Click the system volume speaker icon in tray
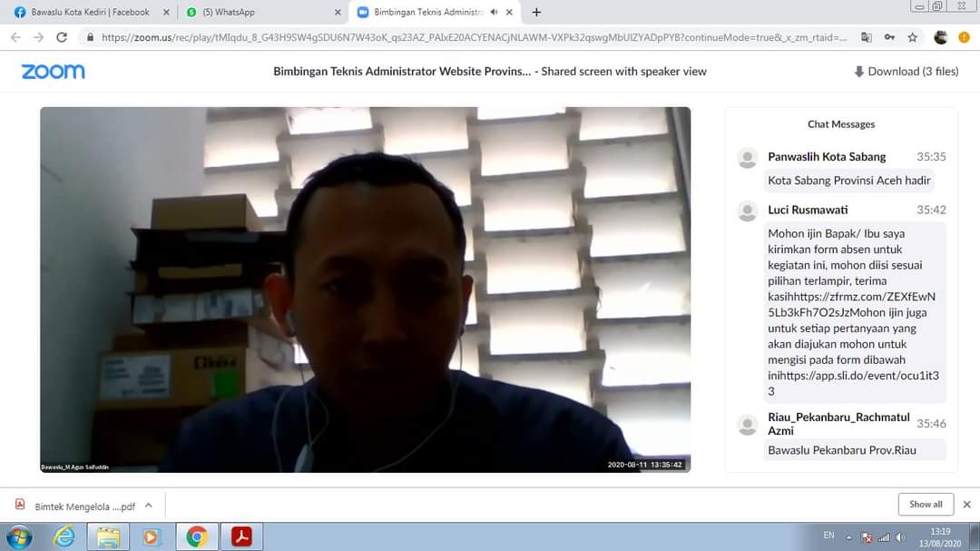Viewport: 980px width, 551px height. click(900, 536)
